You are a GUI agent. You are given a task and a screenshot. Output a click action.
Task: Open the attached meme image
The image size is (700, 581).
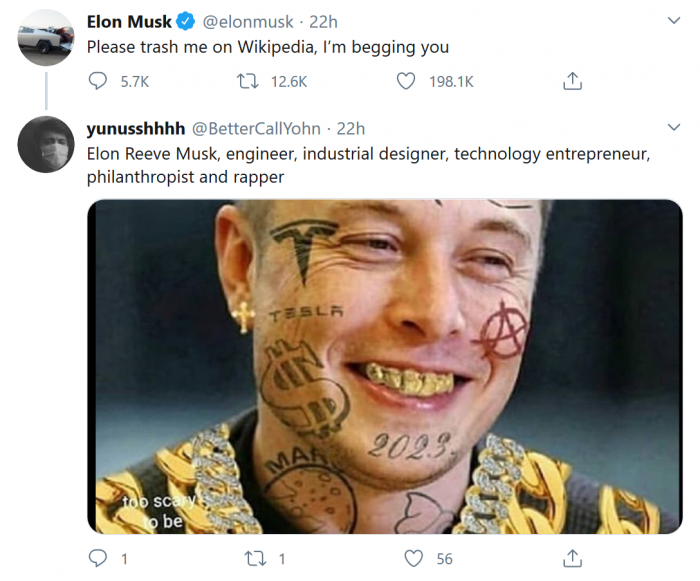point(384,366)
